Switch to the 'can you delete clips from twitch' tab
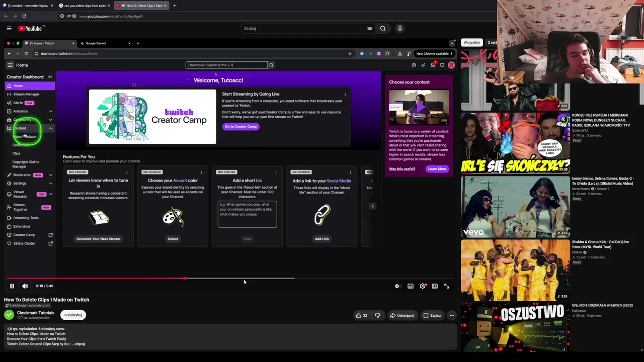This screenshot has height=362, width=644. 84,6
